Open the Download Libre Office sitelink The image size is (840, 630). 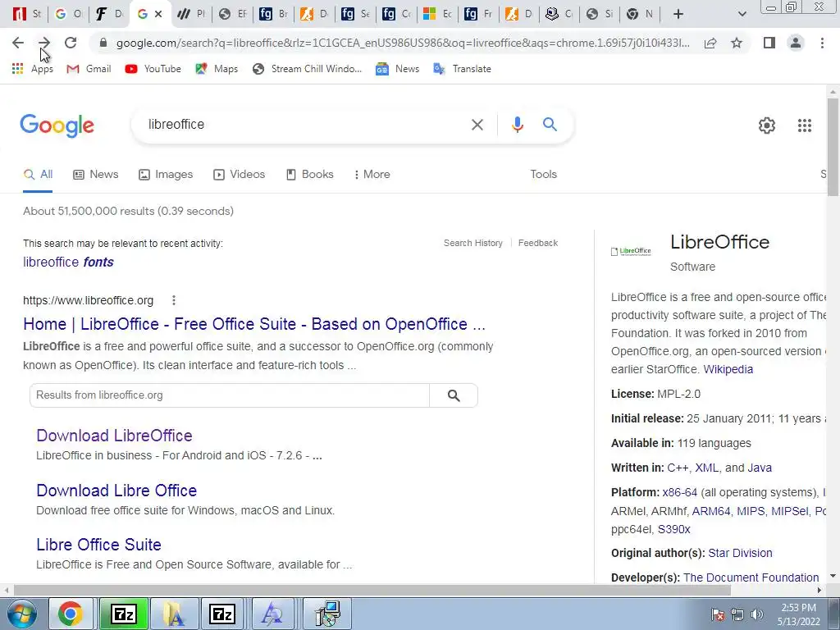(x=116, y=491)
